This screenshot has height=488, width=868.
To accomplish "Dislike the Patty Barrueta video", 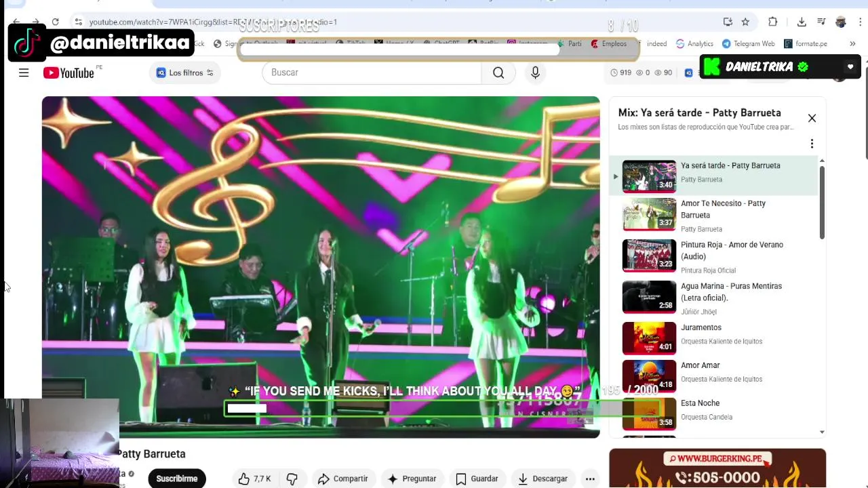I will click(x=292, y=479).
